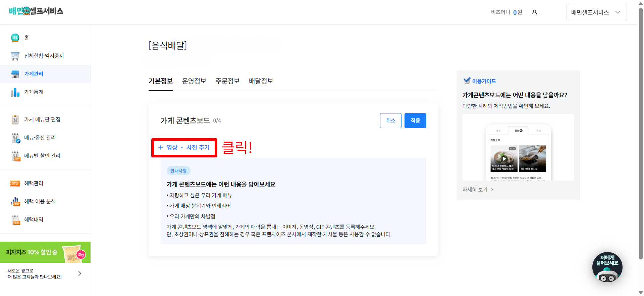Click the arrow next to 새로운 광고로
Viewport: 644px width, 296px height.
(x=80, y=274)
